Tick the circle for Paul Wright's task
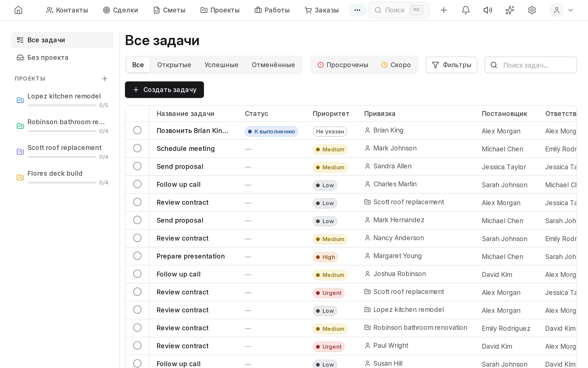 (x=137, y=346)
